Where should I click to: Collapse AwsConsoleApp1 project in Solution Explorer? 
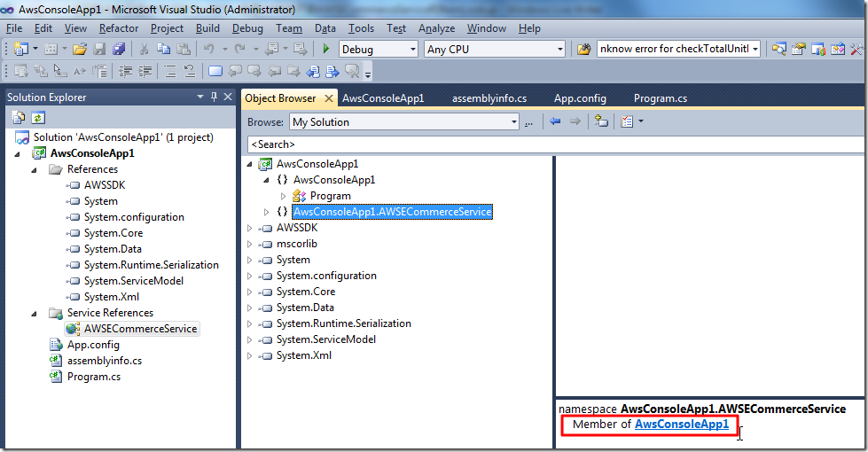(17, 154)
